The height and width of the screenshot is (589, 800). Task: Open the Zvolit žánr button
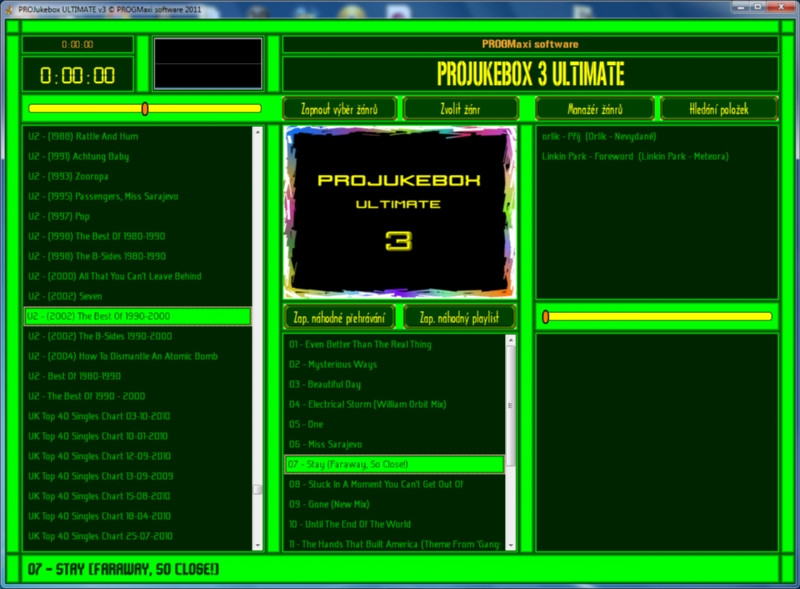coord(460,109)
